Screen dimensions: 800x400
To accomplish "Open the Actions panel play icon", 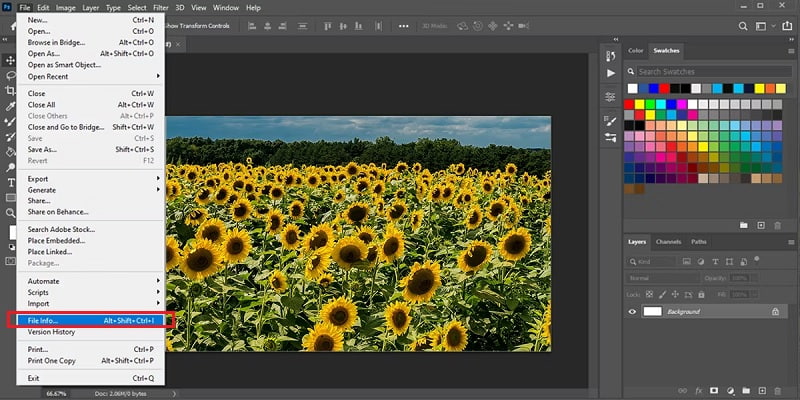I will tap(611, 73).
